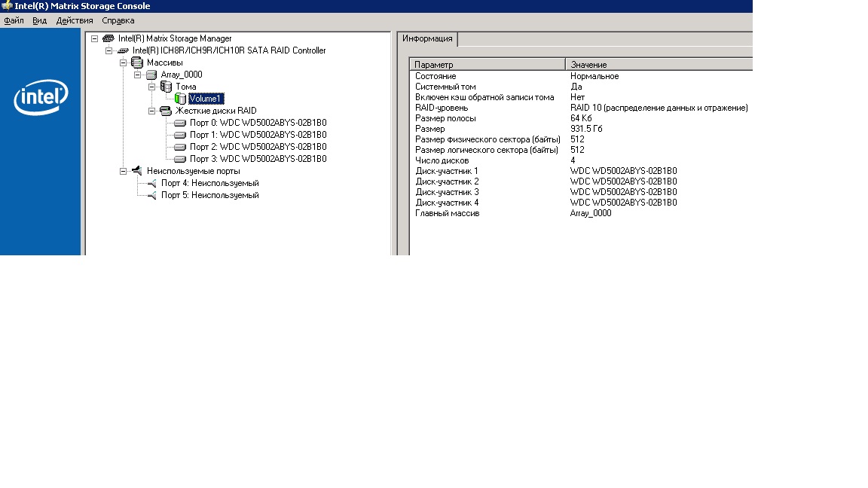Collapse the Жесткие диски RAID node
This screenshot has width=868, height=488.
click(151, 111)
